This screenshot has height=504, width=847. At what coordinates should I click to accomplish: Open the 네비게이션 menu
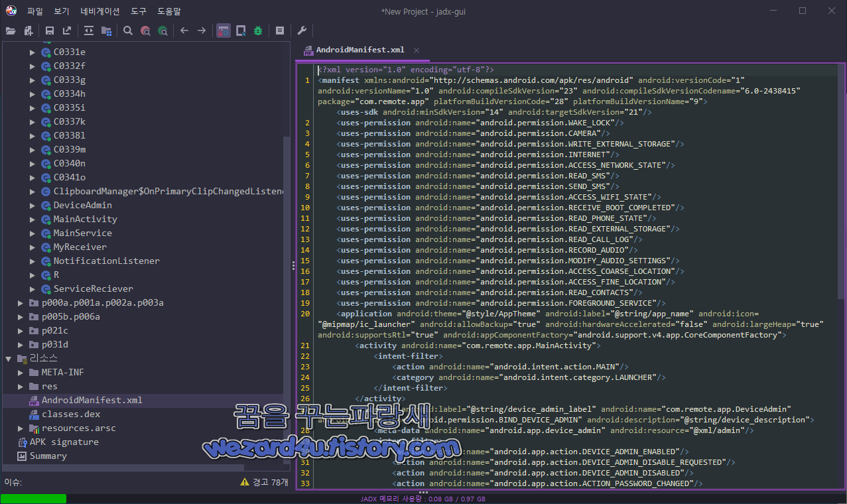pyautogui.click(x=100, y=11)
